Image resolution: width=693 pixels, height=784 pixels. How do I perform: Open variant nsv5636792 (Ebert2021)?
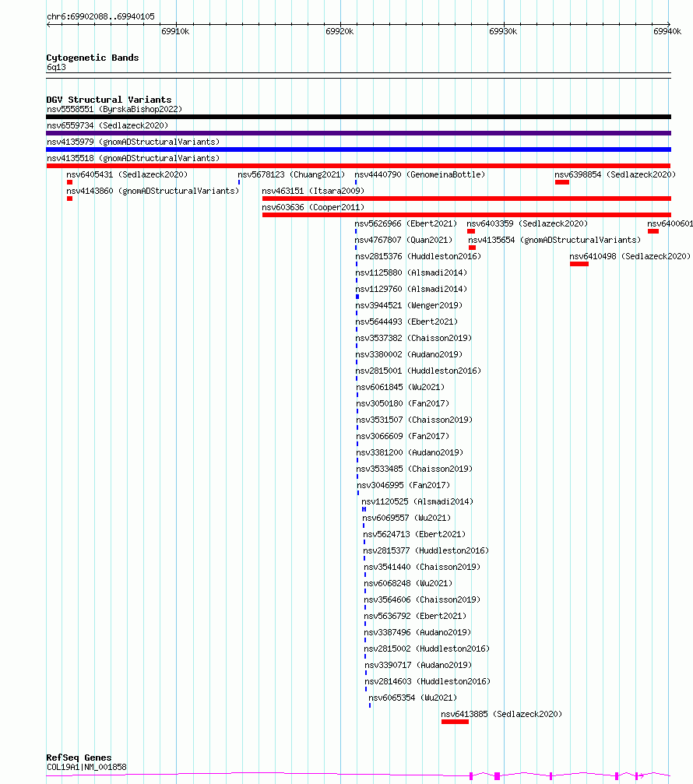pos(415,616)
